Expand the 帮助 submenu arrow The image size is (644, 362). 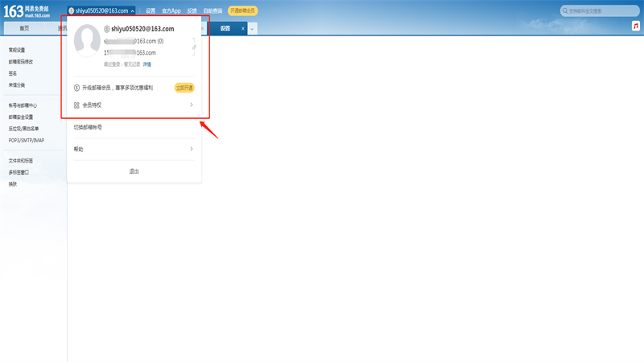tap(192, 149)
